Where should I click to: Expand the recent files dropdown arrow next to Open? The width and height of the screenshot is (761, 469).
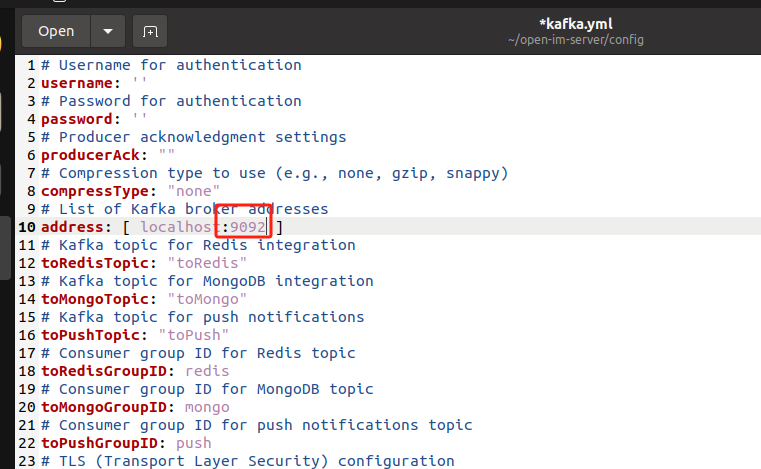click(107, 31)
